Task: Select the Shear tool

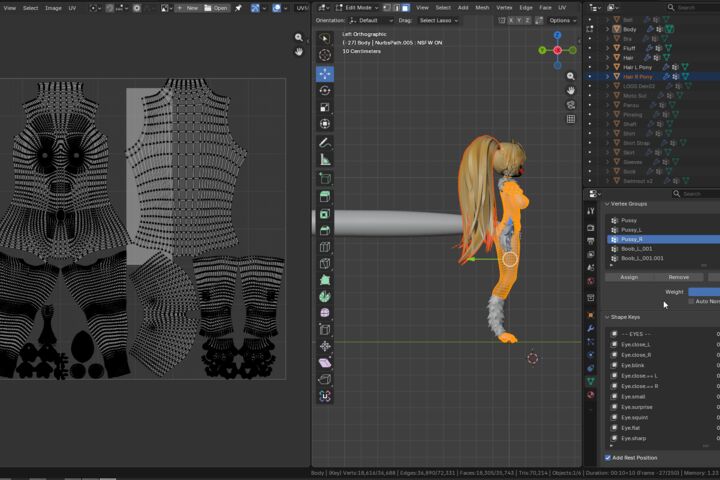Action: 325,363
